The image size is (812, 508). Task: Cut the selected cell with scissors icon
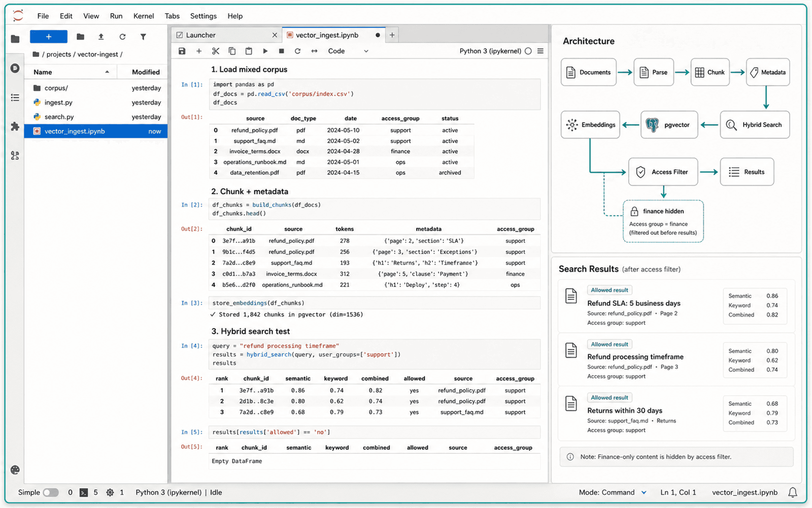click(216, 51)
